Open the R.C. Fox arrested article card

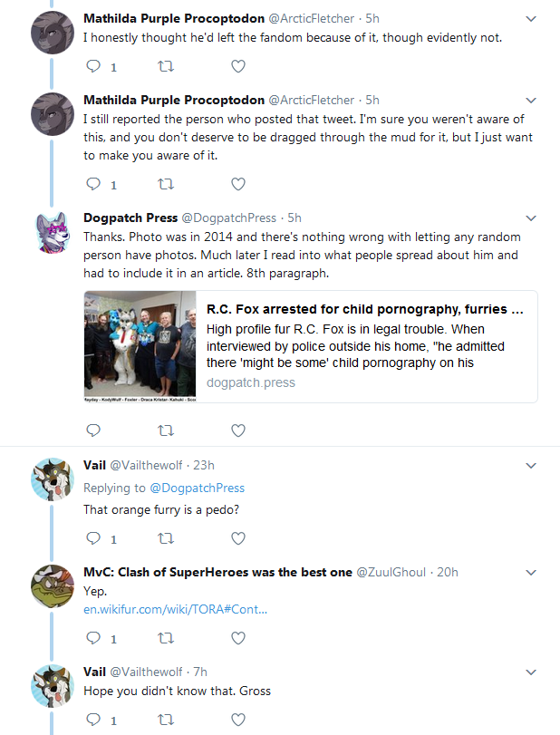(311, 346)
